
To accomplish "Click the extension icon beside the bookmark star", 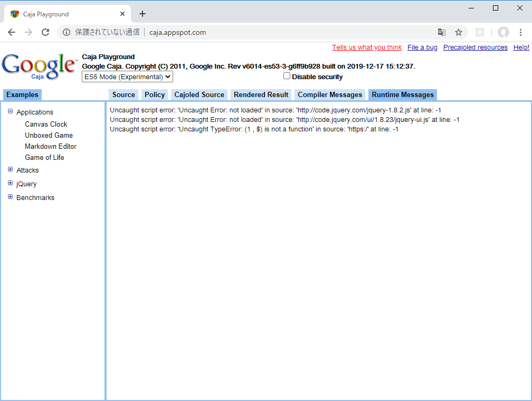I will click(479, 32).
